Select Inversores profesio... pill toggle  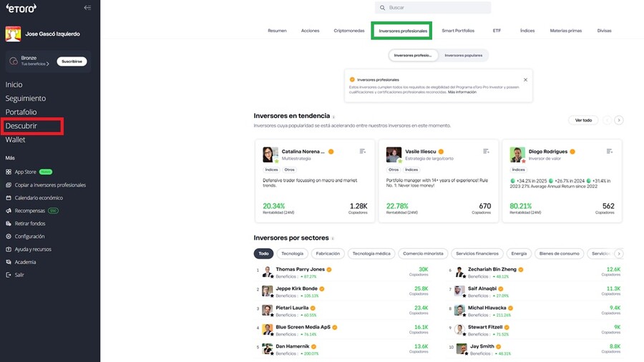tap(413, 55)
